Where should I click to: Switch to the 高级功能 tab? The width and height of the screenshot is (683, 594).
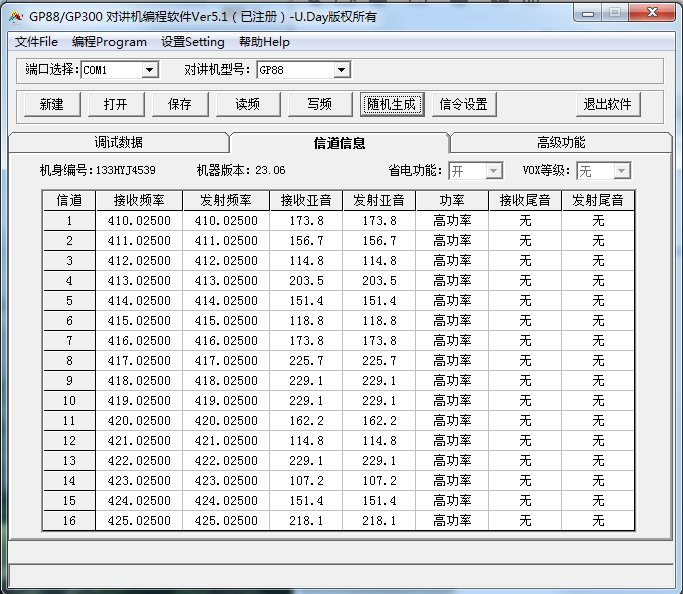pyautogui.click(x=561, y=142)
